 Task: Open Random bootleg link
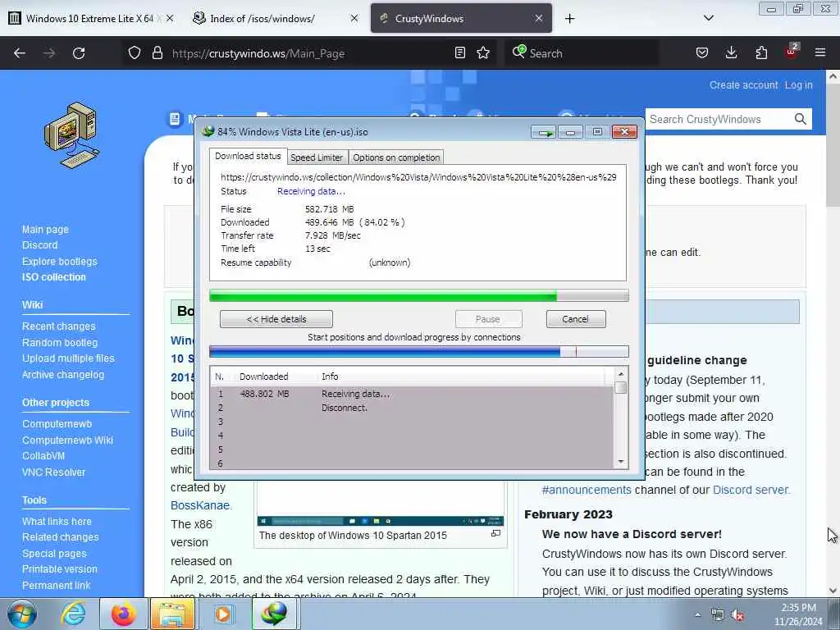click(59, 342)
